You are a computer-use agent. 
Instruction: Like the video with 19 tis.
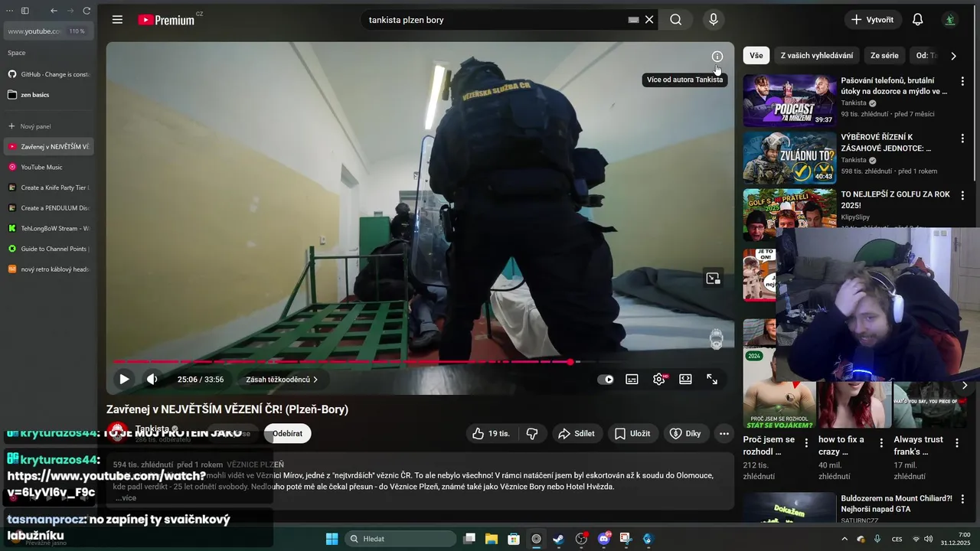[x=491, y=433]
